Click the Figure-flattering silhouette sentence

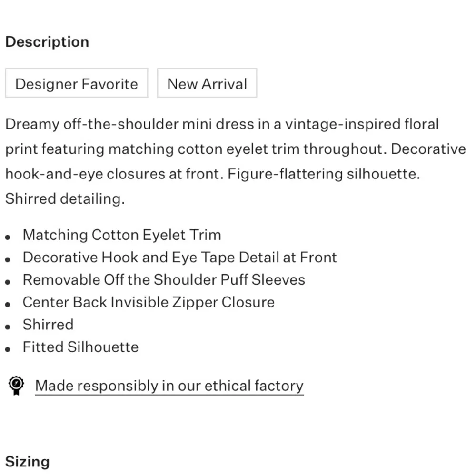click(324, 174)
